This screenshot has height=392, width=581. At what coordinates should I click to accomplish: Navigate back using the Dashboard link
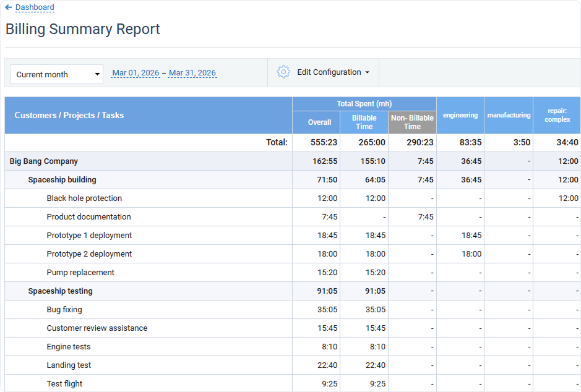click(33, 7)
